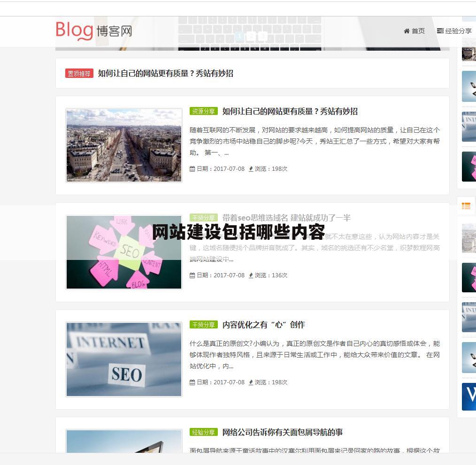Click the home icon beside 首页
The image size is (476, 465).
pyautogui.click(x=407, y=31)
